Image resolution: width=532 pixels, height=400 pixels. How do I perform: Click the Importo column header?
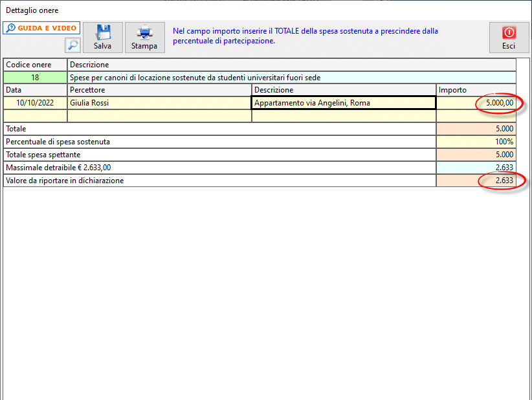pos(476,90)
